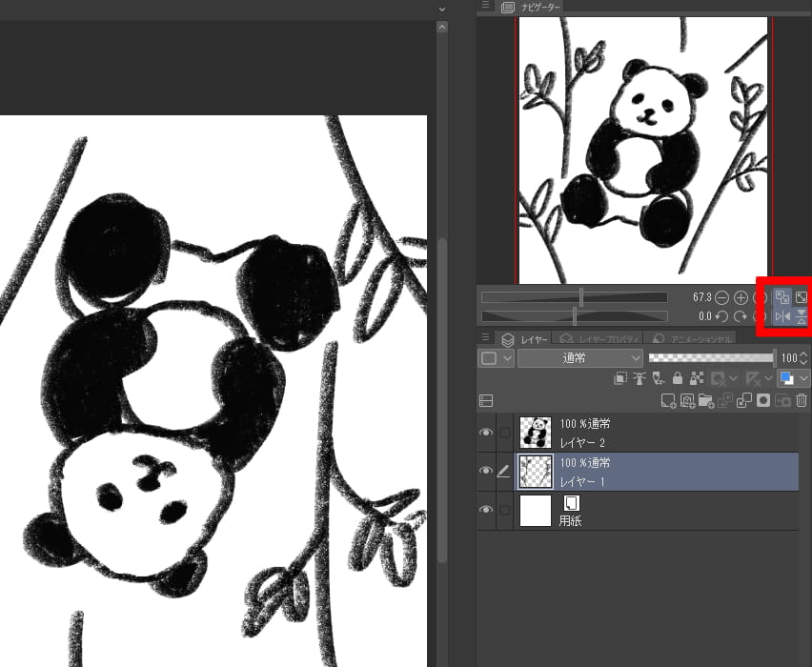Click the fit to screen icon
Viewport: 812px width, 667px height.
click(802, 297)
